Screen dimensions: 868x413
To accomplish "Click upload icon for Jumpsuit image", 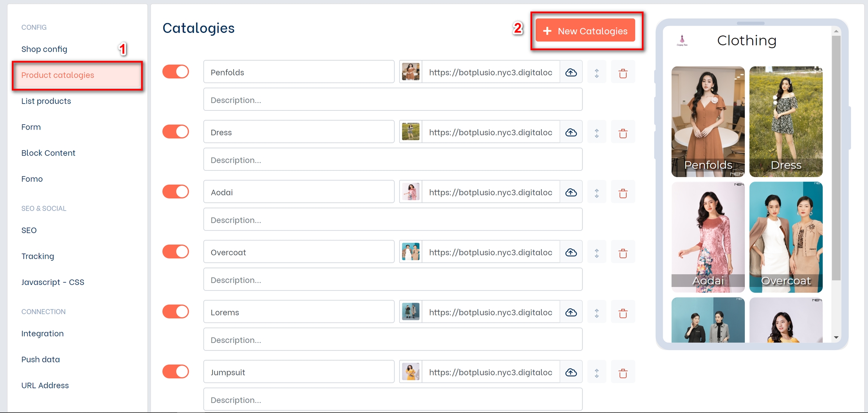I will pyautogui.click(x=571, y=372).
